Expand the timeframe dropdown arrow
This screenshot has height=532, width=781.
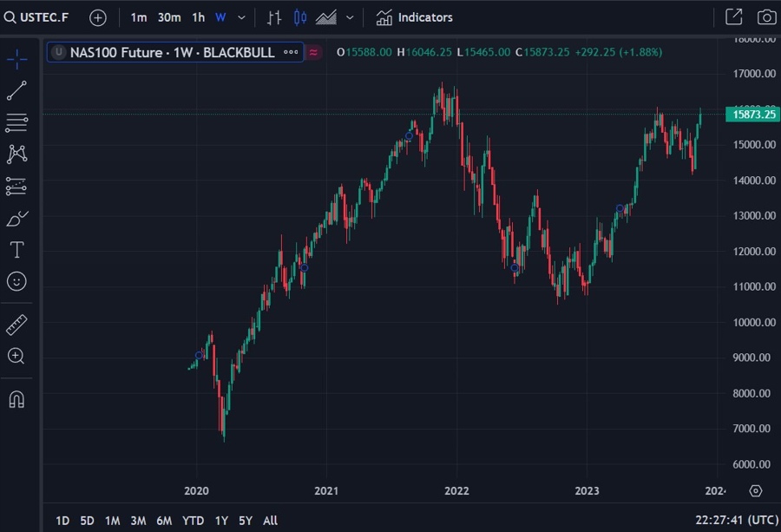point(241,18)
